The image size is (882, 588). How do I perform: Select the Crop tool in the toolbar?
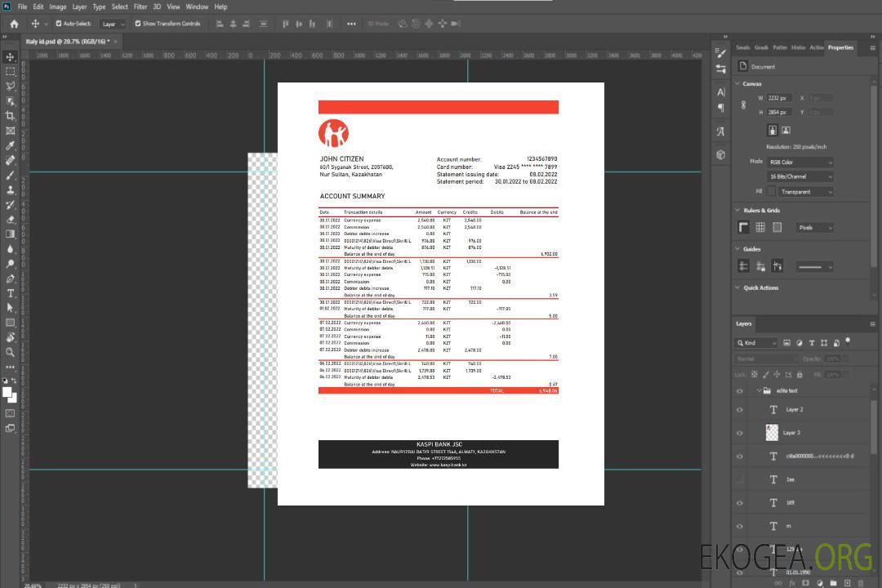coord(10,116)
